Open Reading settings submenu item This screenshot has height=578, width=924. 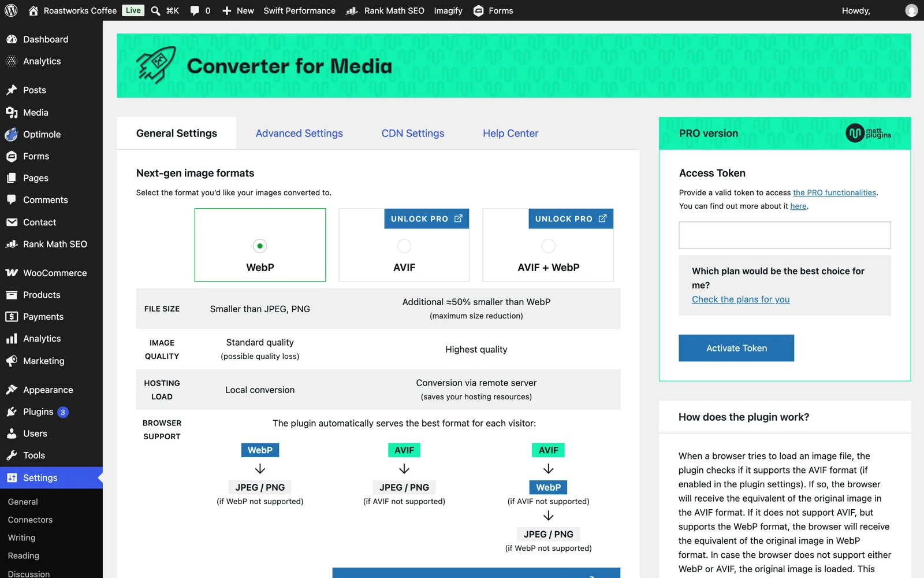coord(24,555)
